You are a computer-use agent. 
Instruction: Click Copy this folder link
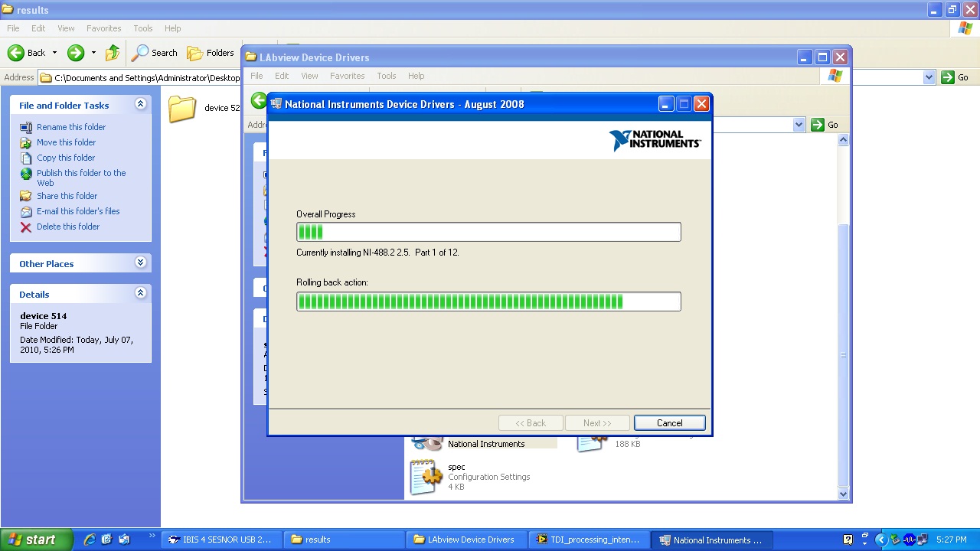tap(66, 158)
